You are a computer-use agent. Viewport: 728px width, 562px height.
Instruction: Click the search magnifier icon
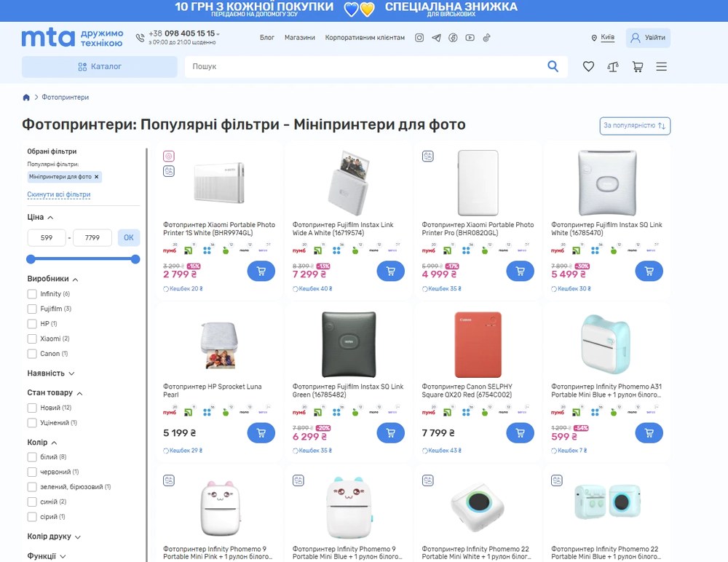point(553,67)
